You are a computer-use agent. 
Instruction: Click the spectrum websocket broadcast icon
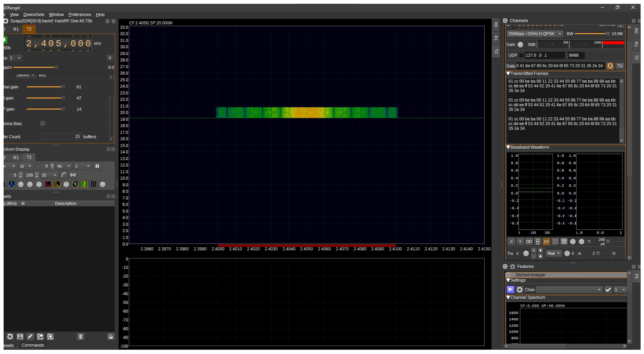pos(73,175)
